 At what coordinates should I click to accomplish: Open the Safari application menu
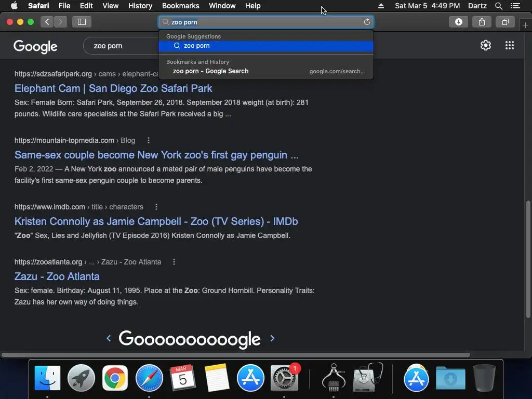tap(38, 6)
